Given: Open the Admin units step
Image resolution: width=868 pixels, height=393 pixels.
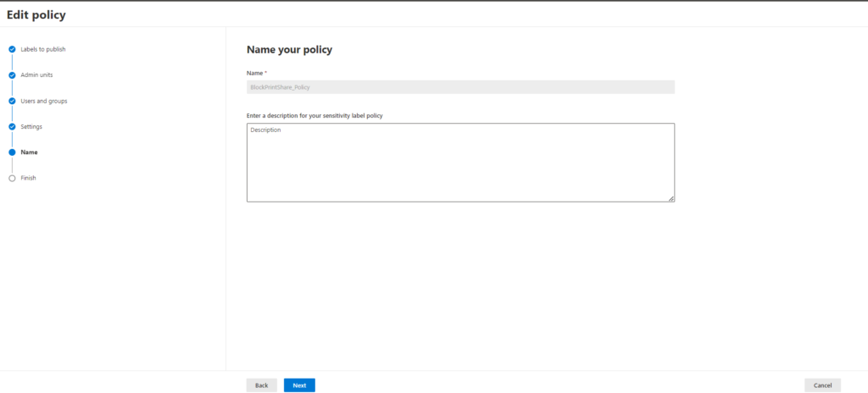Looking at the screenshot, I should pyautogui.click(x=36, y=75).
